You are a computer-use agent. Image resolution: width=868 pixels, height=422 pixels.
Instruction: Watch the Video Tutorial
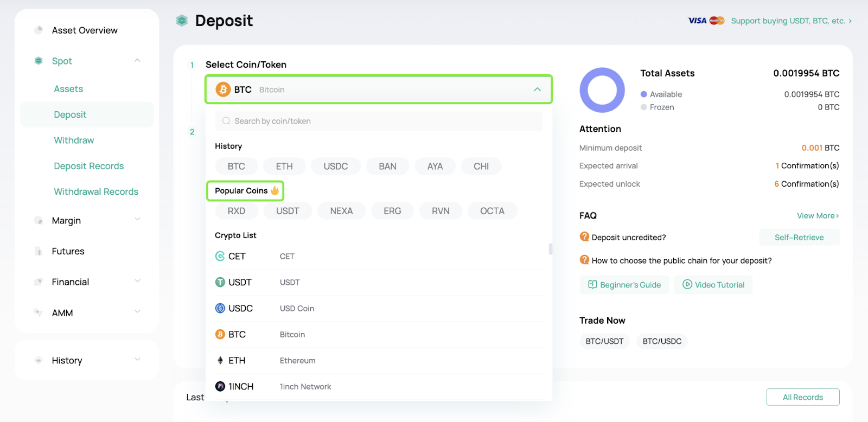pos(713,285)
